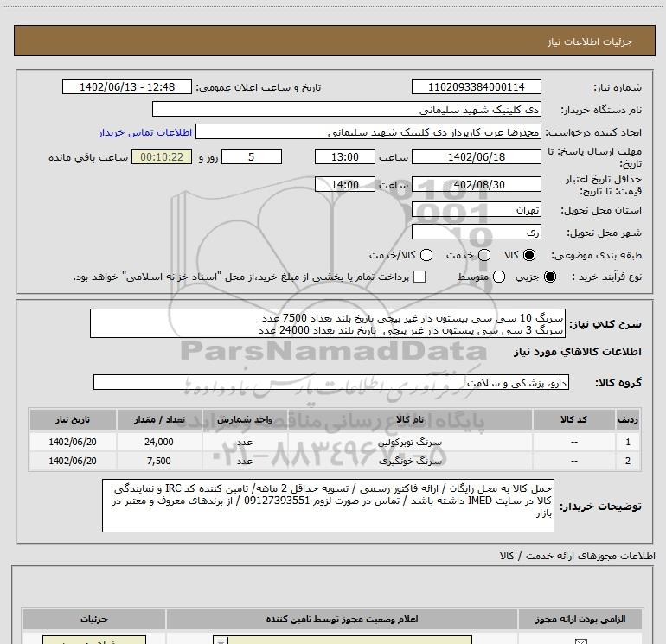Image resolution: width=666 pixels, height=644 pixels.
Task: Click the delivery province field تهران
Action: point(476,209)
